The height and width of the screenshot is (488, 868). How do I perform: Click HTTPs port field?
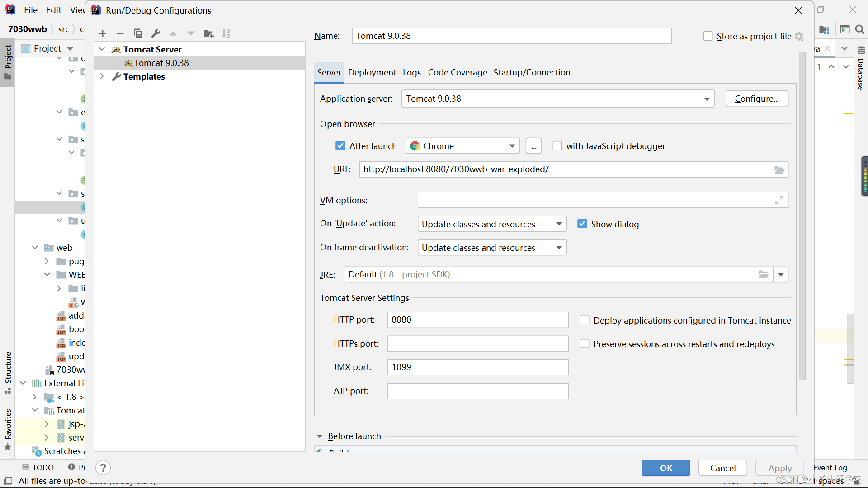coord(478,343)
